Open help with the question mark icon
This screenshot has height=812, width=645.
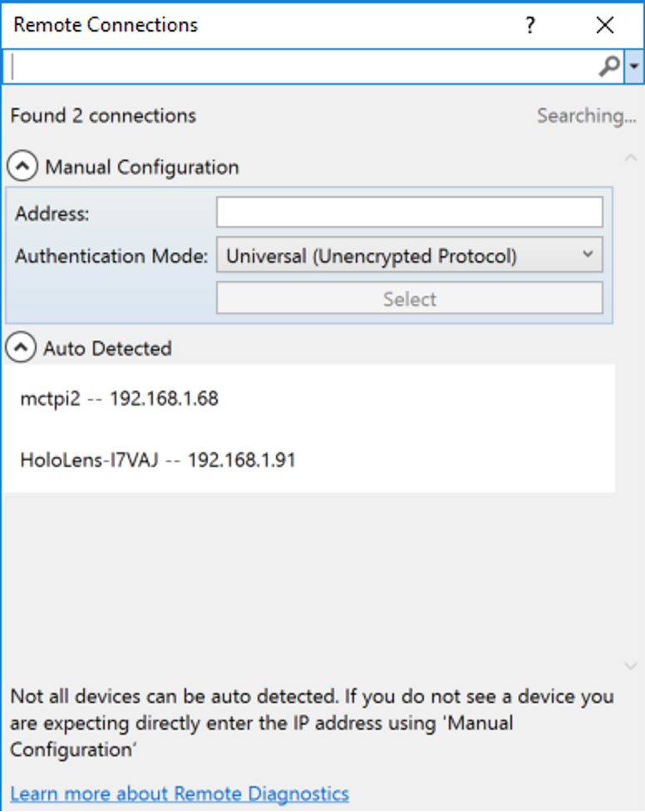coord(529,25)
